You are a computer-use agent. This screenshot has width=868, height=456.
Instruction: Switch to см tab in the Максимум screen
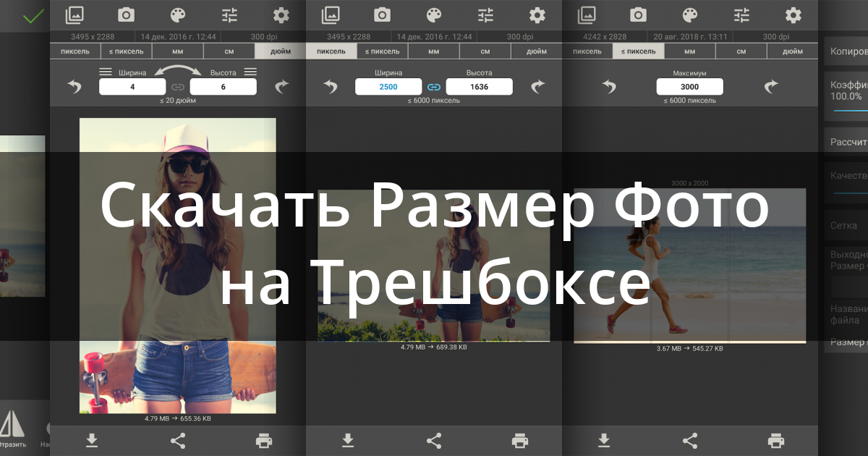click(741, 51)
